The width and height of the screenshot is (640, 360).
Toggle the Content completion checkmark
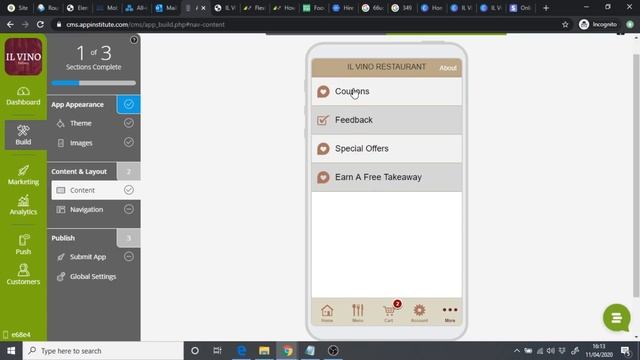coord(129,190)
